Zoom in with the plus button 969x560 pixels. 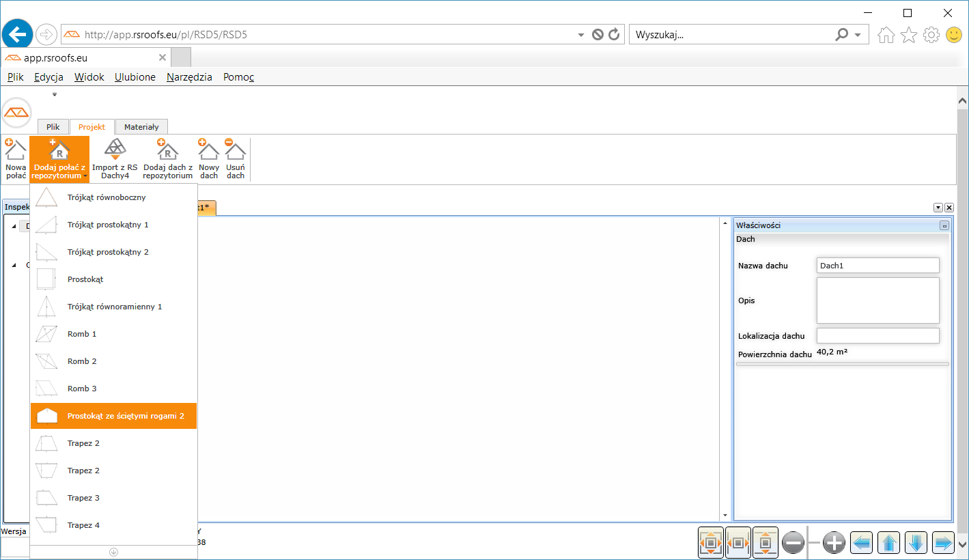pyautogui.click(x=834, y=543)
